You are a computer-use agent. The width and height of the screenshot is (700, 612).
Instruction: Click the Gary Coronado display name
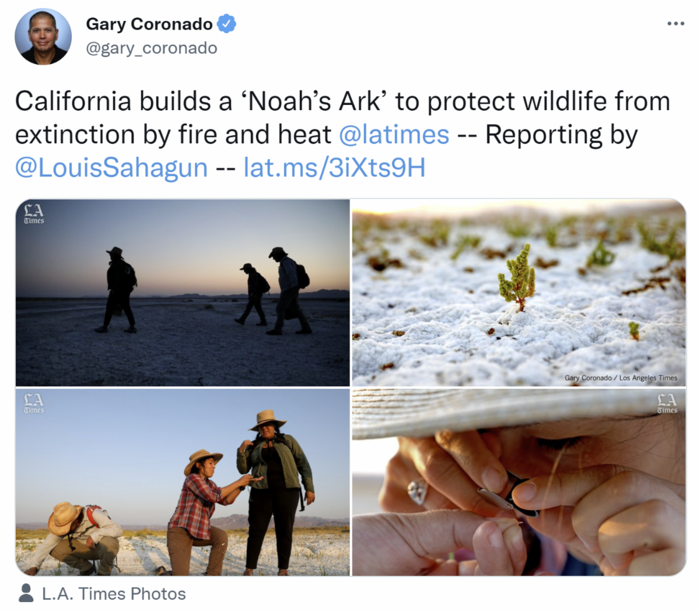tap(149, 24)
